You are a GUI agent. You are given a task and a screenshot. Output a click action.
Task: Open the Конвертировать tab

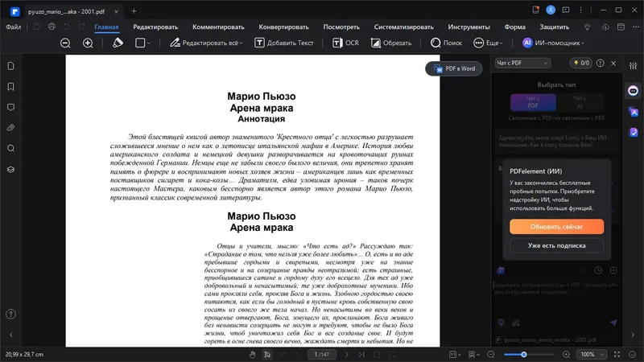pyautogui.click(x=283, y=27)
